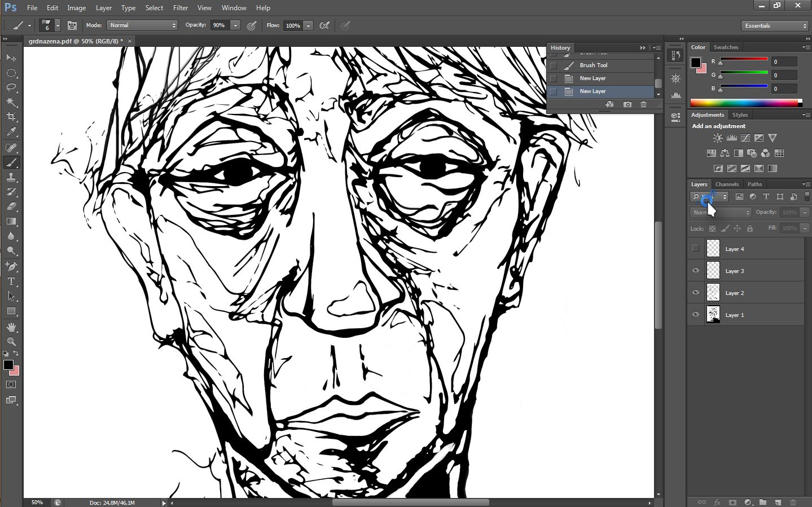Screen dimensions: 812x507
Task: Open the layer filter type dropdown
Action: [710, 197]
